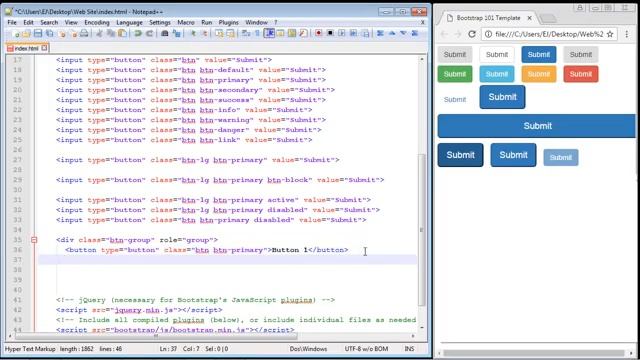Viewport: 640px width, 360px height.
Task: Close the Bootstrap 101 Template browser tab
Action: [529, 18]
